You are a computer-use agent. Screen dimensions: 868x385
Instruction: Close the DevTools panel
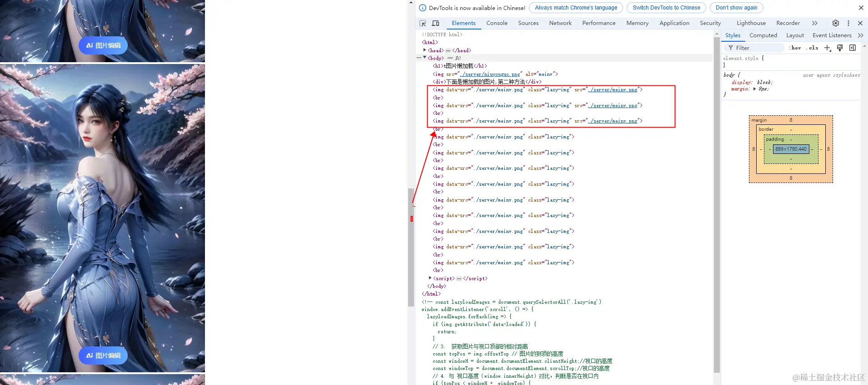860,23
